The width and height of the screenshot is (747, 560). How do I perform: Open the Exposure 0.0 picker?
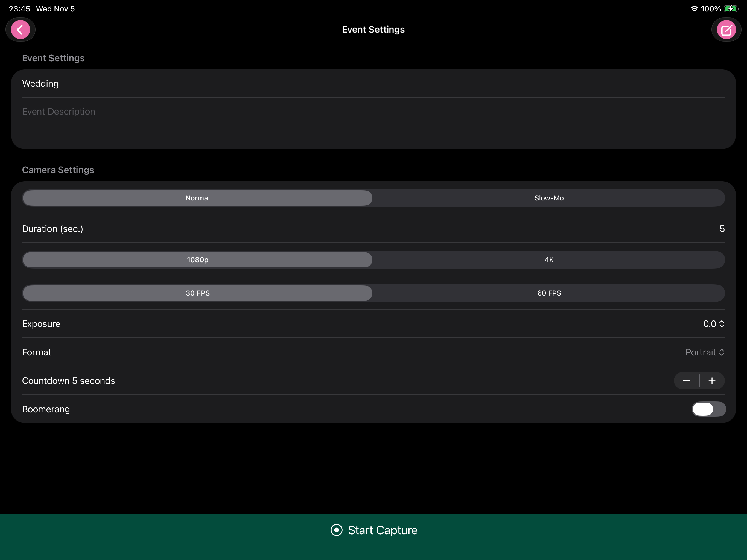(x=714, y=324)
